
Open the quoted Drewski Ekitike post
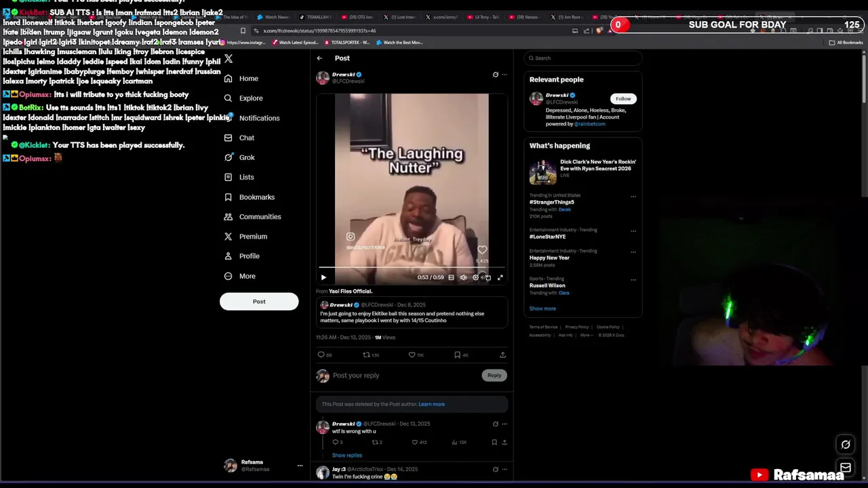coord(412,312)
